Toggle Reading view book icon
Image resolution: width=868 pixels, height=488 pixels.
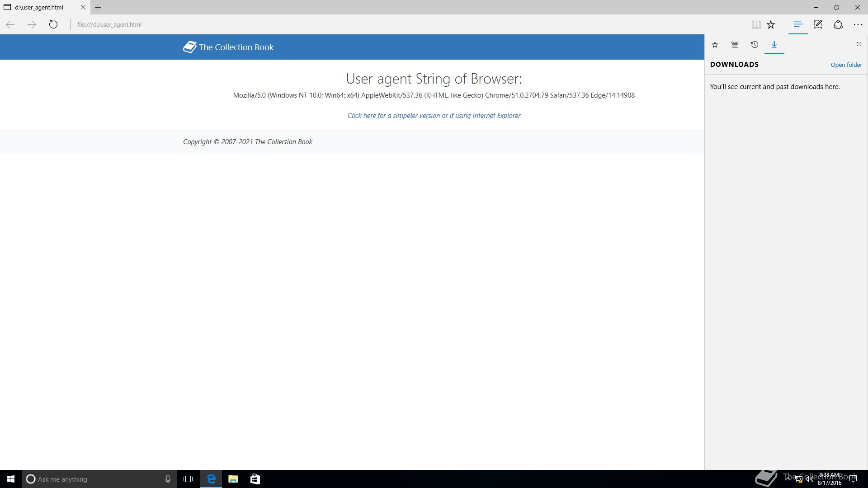[756, 24]
